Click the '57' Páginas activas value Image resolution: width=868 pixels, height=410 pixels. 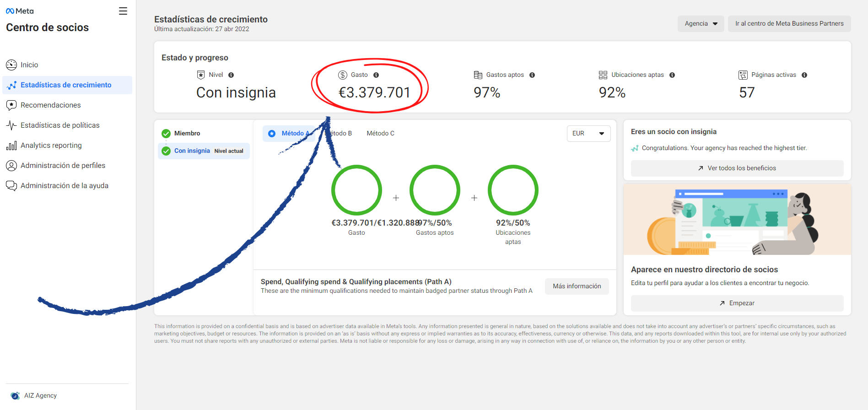point(747,93)
